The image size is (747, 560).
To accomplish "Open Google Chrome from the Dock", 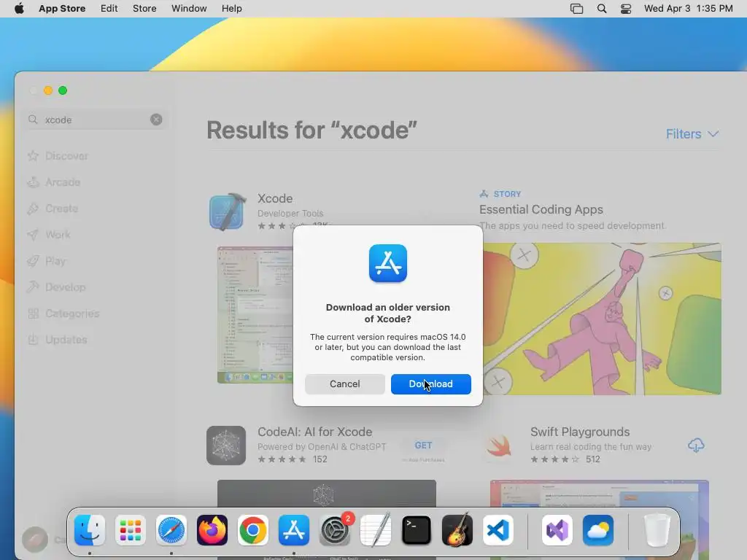I will pyautogui.click(x=253, y=530).
